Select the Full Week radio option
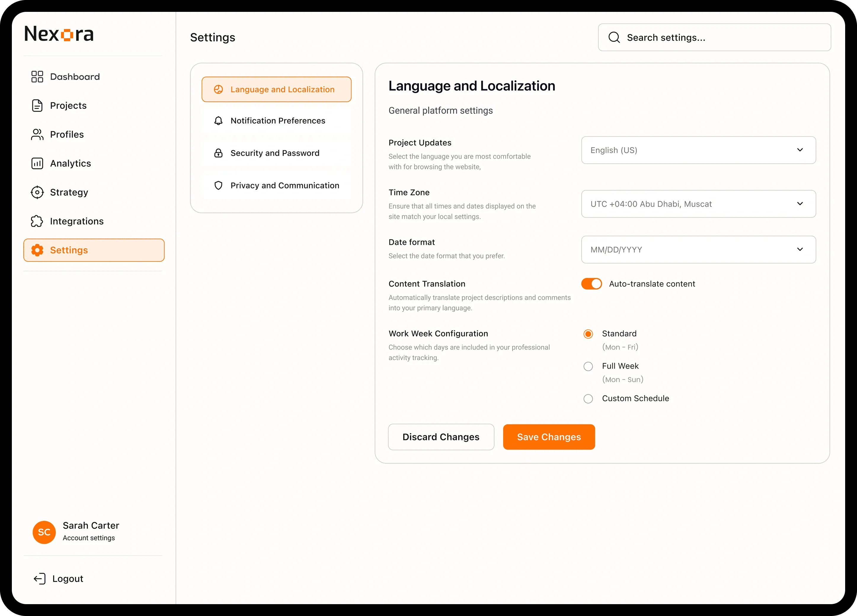 coord(588,366)
